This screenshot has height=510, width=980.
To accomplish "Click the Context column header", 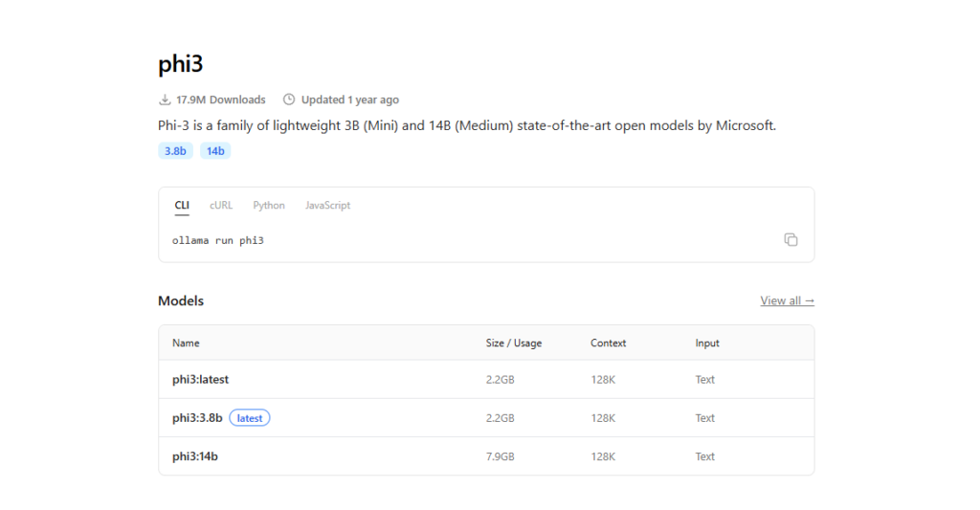I will pos(608,344).
